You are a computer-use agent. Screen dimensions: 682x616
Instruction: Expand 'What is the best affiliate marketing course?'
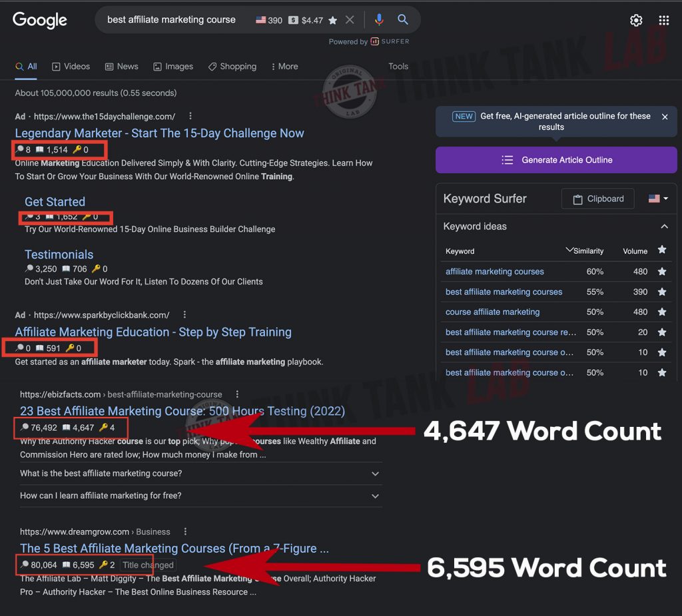pos(373,473)
